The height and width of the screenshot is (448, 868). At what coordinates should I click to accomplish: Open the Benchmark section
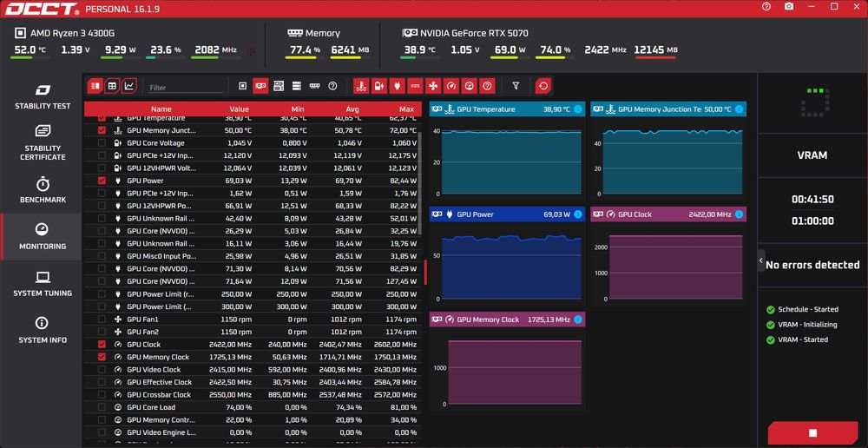click(43, 190)
